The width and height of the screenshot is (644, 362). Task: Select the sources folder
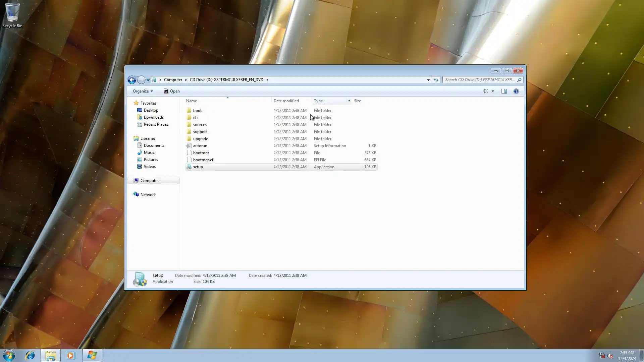pyautogui.click(x=200, y=125)
